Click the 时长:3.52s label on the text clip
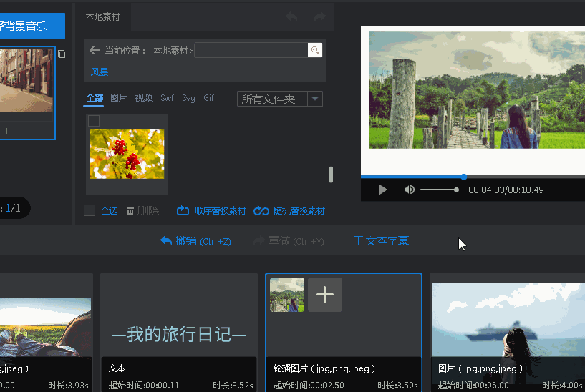The width and height of the screenshot is (585, 392). click(233, 385)
